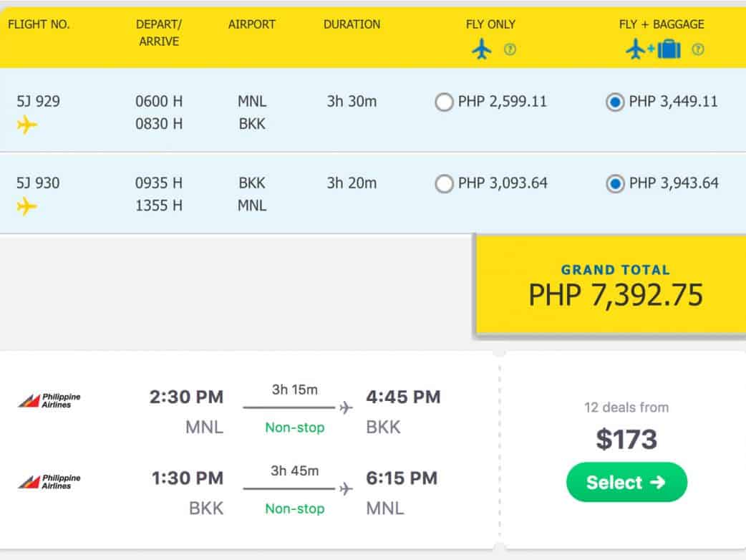
Task: Click the Flight No. column header
Action: coord(39,24)
